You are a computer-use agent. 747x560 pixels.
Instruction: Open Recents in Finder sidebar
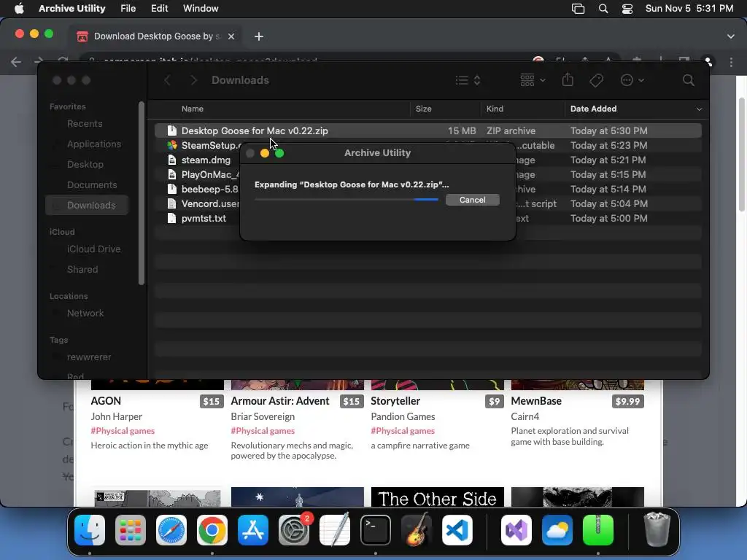tap(85, 123)
